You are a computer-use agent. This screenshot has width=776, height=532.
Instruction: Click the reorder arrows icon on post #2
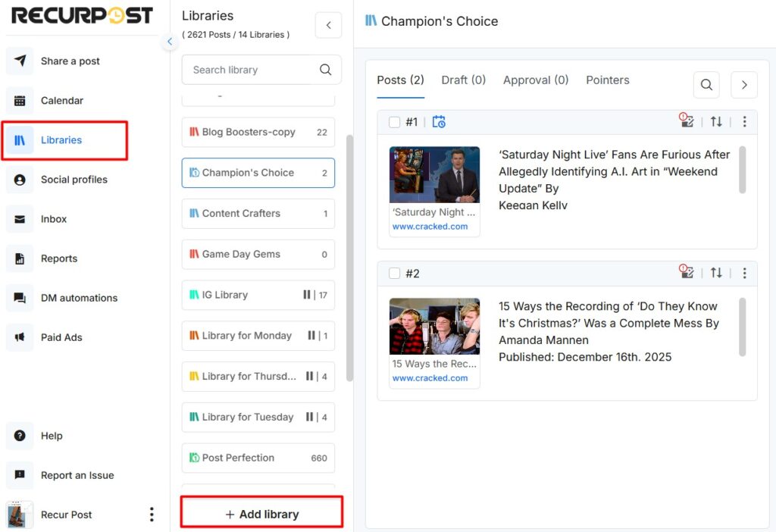point(716,273)
